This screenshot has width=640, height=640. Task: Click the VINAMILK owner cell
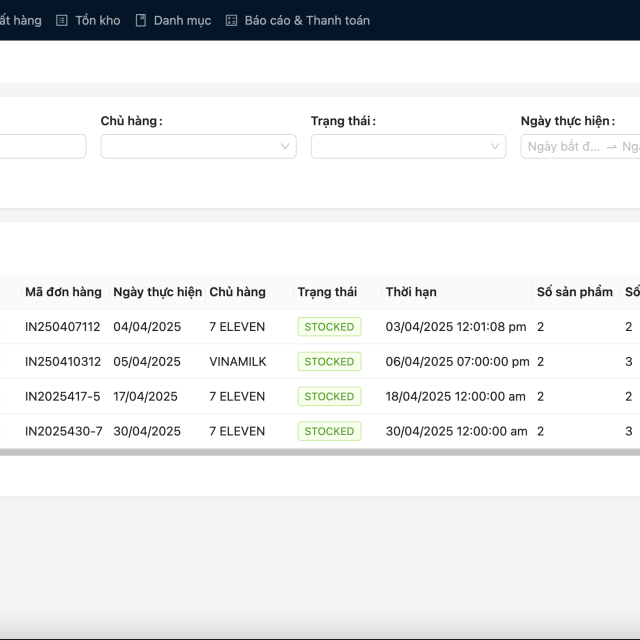click(x=238, y=361)
